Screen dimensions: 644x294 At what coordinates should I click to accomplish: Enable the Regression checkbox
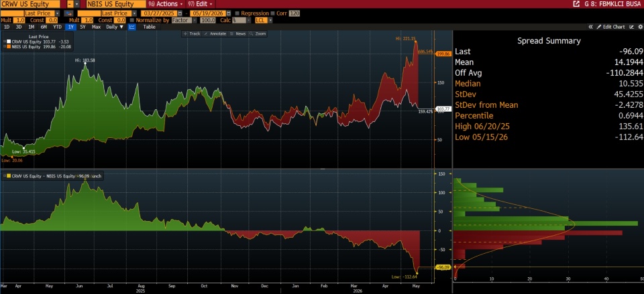coord(237,13)
